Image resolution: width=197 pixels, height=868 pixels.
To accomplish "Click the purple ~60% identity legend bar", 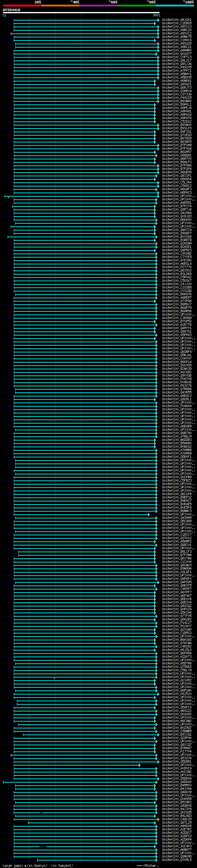I will [99, 6].
